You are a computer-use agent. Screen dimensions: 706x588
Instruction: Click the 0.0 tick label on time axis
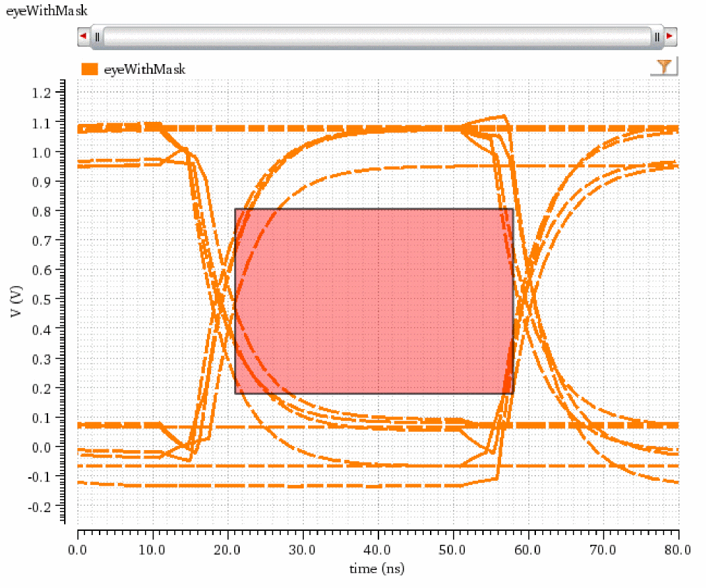(77, 550)
